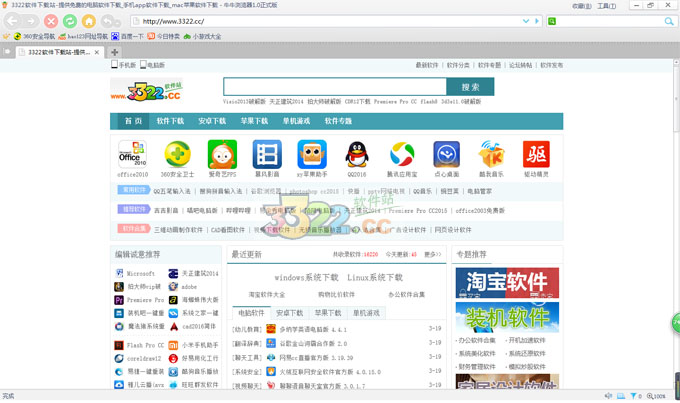This screenshot has width=680, height=403.
Task: Open the 收藏 menu in title bar
Action: (582, 6)
